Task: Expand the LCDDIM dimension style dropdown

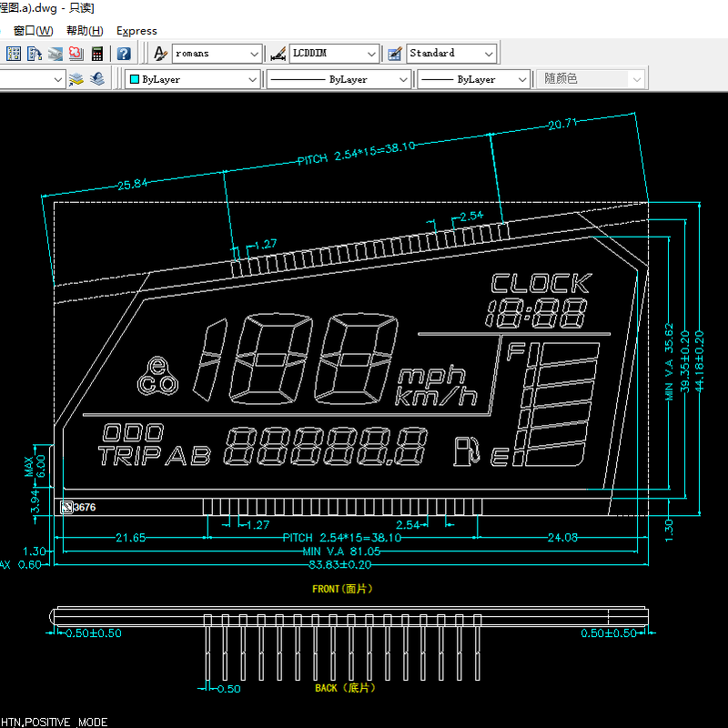Action: [370, 54]
